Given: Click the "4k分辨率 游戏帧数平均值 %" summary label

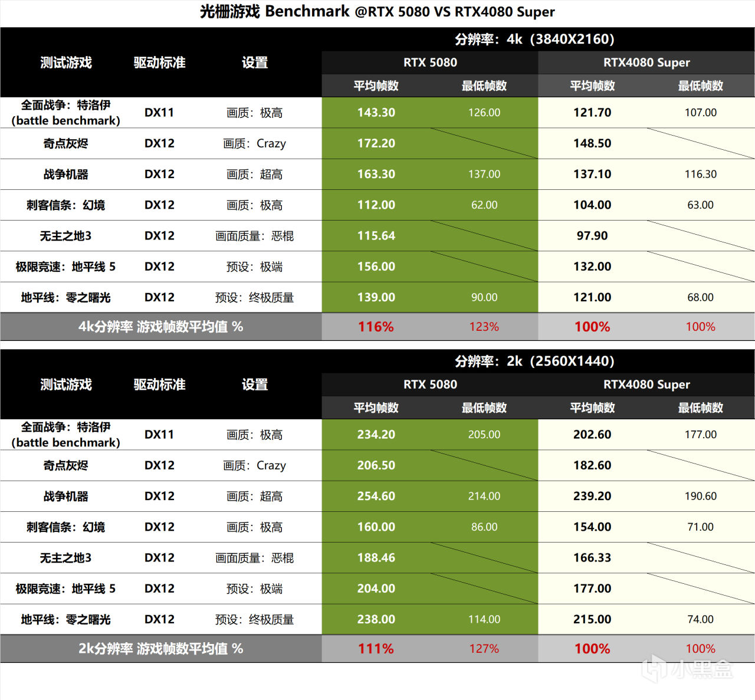Looking at the screenshot, I should (x=160, y=327).
